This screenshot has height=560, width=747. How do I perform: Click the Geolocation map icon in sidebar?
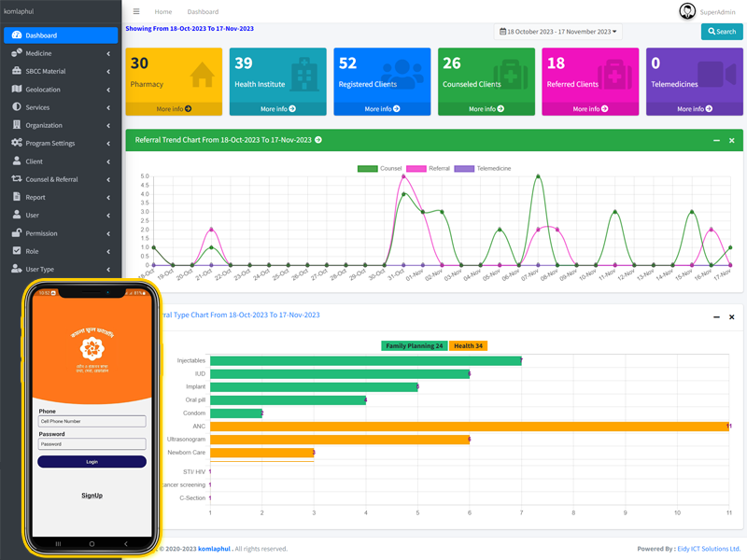pyautogui.click(x=17, y=90)
